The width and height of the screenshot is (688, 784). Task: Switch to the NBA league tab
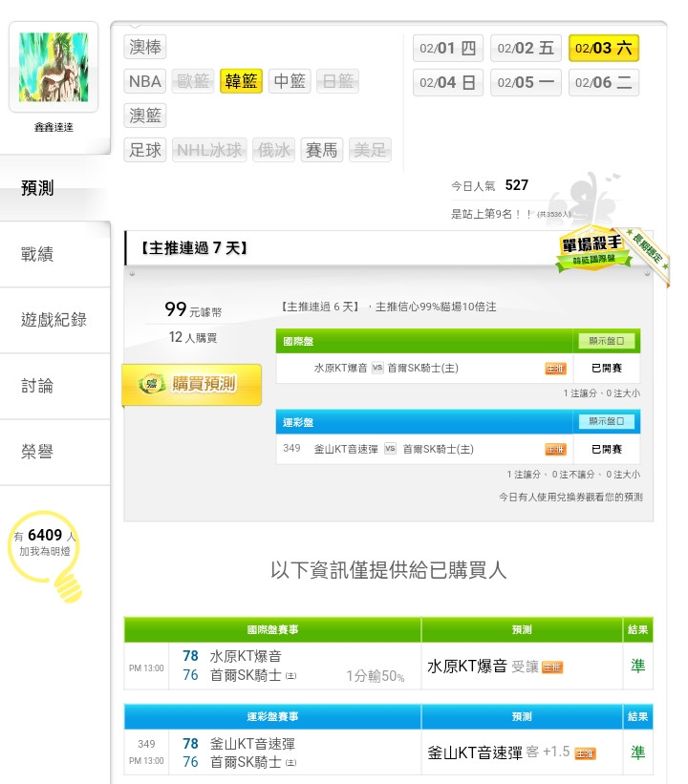145,81
